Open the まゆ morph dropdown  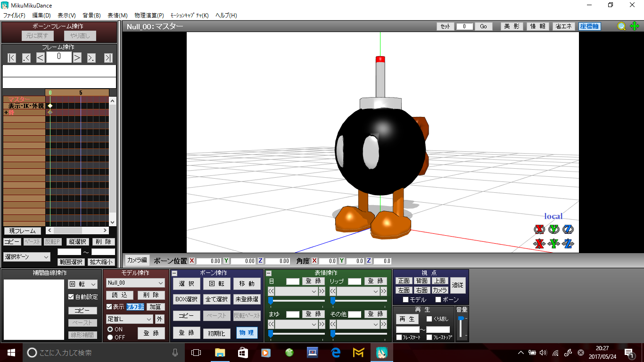(x=297, y=324)
